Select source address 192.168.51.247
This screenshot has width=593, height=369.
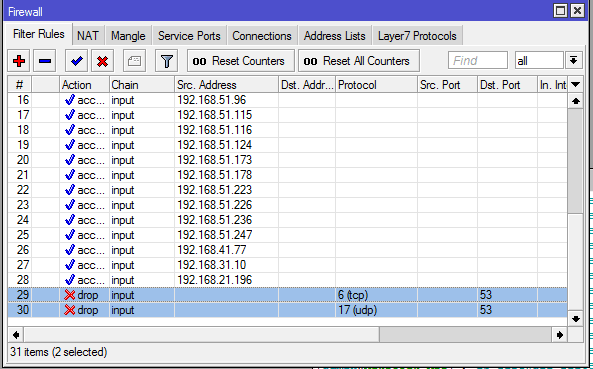click(214, 235)
